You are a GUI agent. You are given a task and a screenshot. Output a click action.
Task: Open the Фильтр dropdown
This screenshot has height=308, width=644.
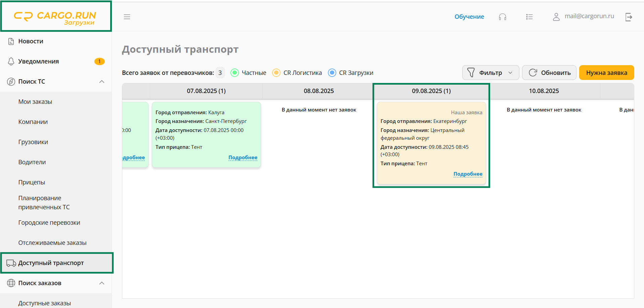pos(490,73)
